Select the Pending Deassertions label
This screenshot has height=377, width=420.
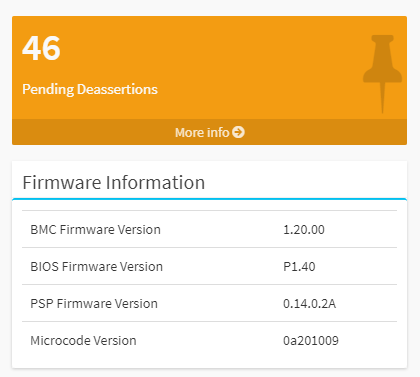(x=90, y=89)
